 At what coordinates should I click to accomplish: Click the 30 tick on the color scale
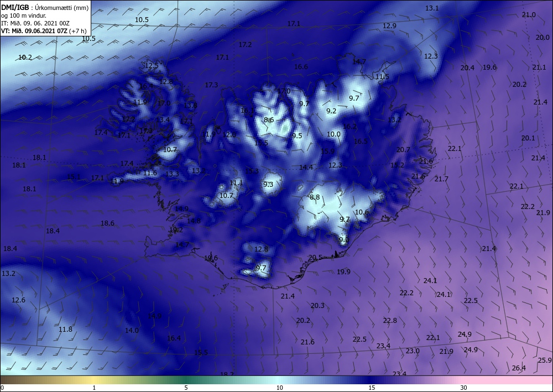click(464, 388)
